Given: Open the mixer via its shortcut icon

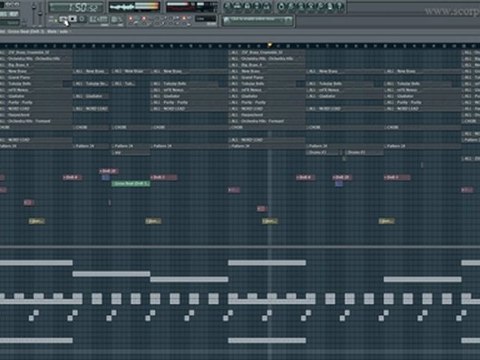Looking at the screenshot, I should 267,6.
